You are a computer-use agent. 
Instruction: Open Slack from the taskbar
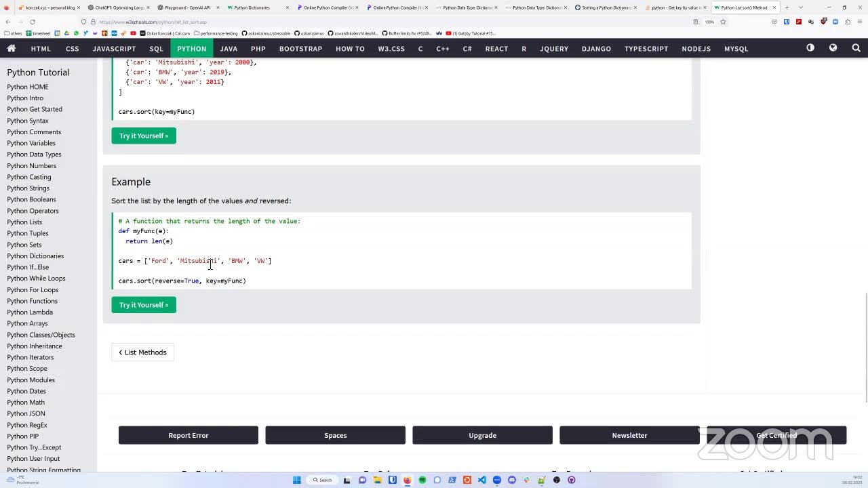(x=527, y=480)
